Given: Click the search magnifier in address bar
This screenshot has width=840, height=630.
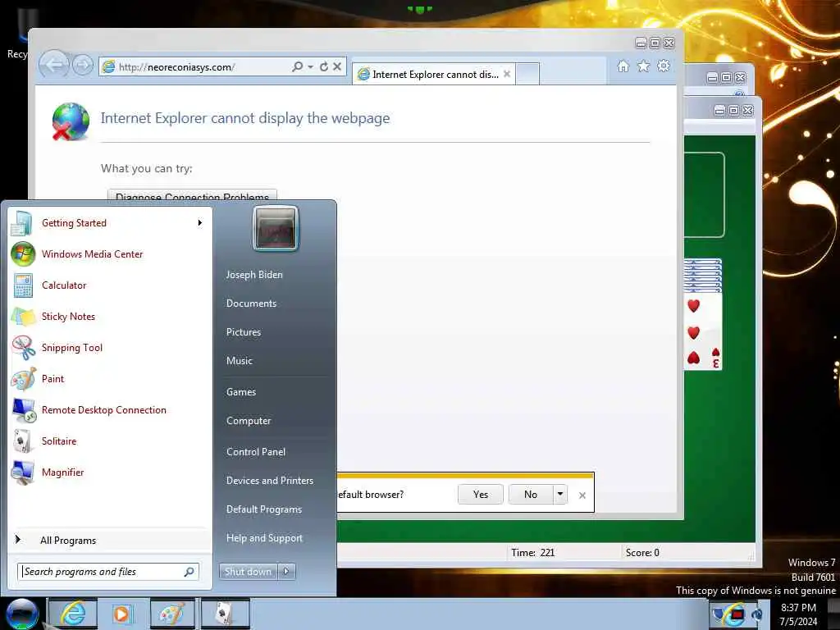Looking at the screenshot, I should (297, 66).
